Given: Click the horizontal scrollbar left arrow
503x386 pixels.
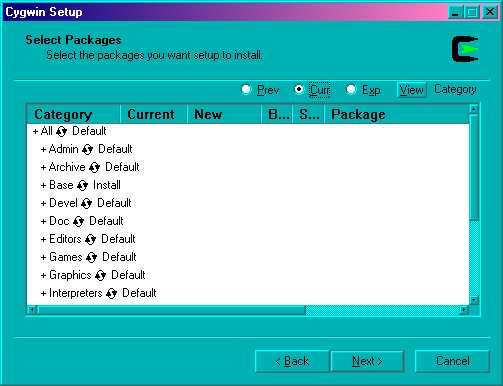Looking at the screenshot, I should pyautogui.click(x=32, y=310).
